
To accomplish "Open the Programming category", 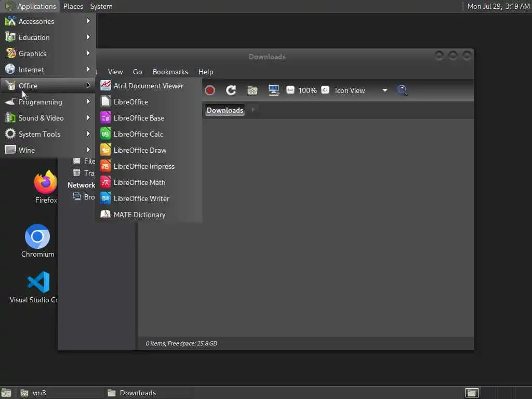I will (48, 102).
